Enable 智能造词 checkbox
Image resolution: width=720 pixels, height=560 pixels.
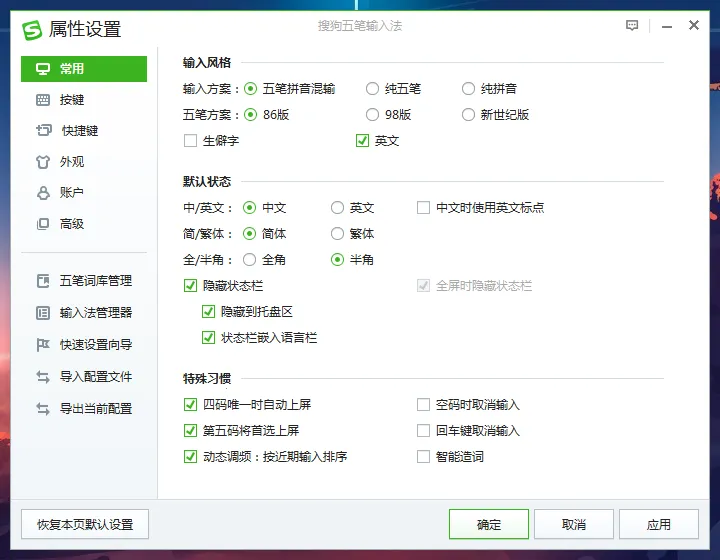pyautogui.click(x=423, y=457)
